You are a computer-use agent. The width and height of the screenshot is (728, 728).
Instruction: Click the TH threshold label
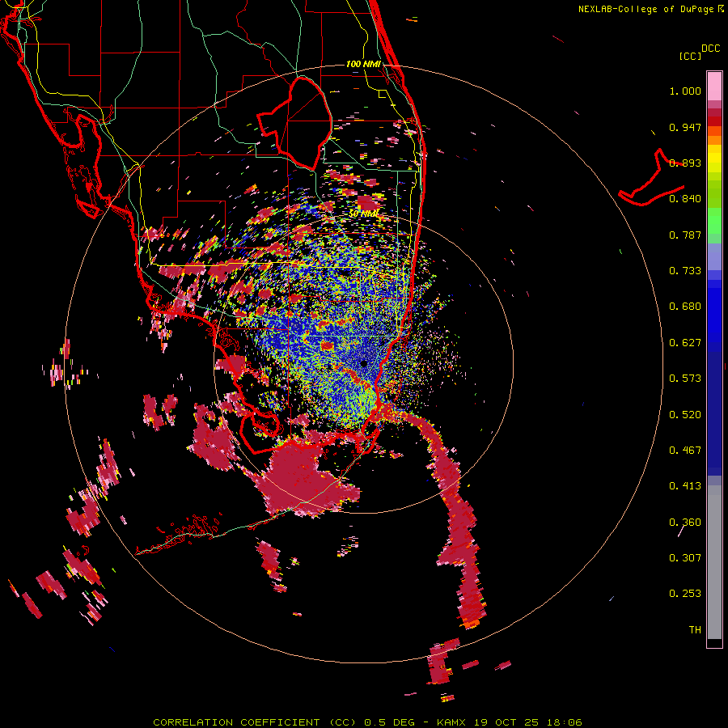pyautogui.click(x=695, y=630)
